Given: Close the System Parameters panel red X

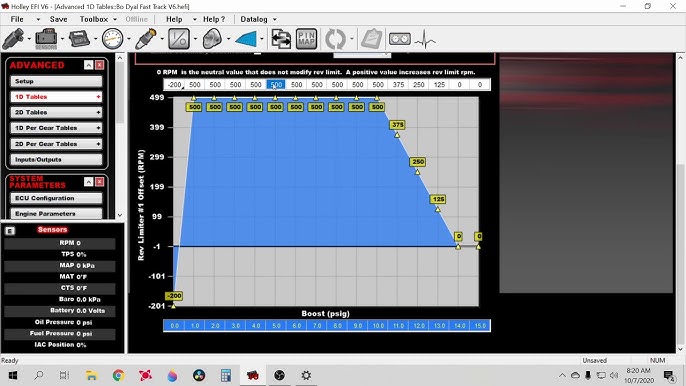Looking at the screenshot, I should point(100,182).
